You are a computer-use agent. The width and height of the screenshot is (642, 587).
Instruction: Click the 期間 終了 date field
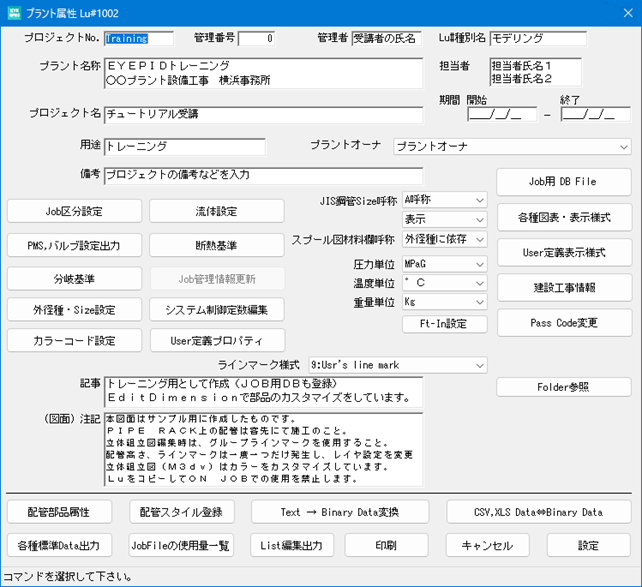(596, 115)
